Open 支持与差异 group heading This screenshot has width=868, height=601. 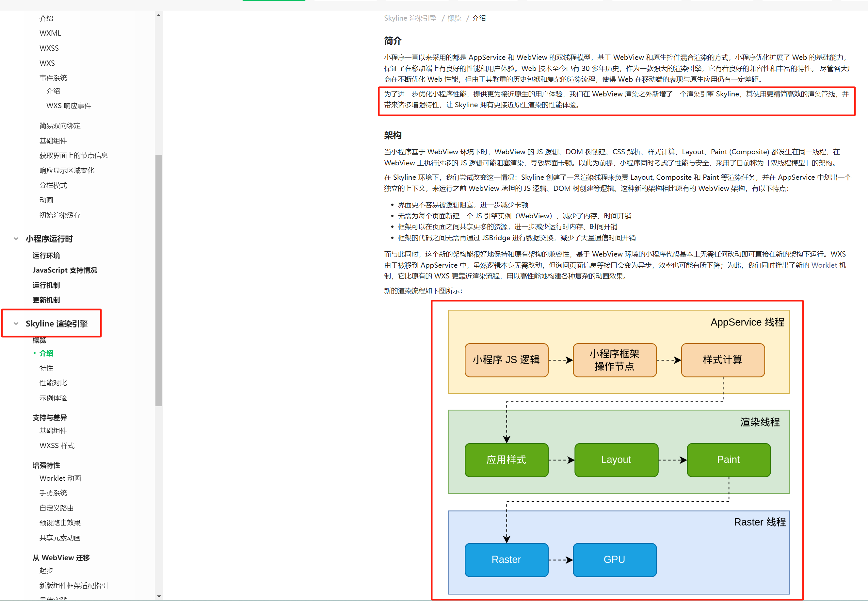50,418
